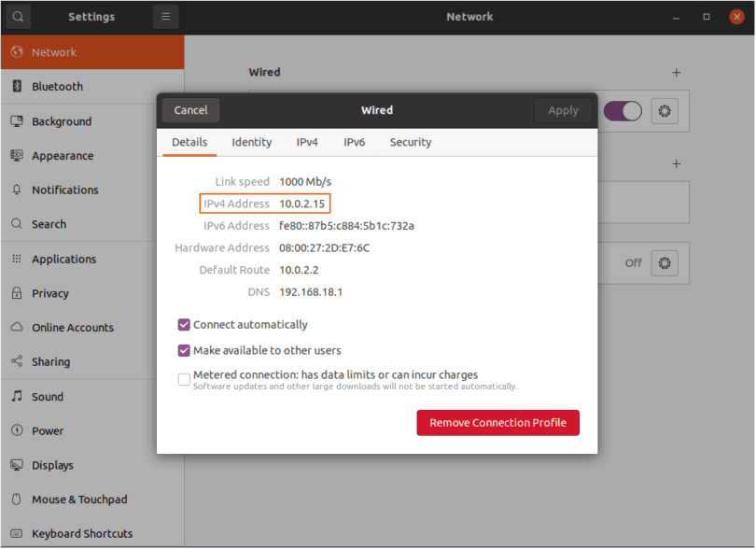Open the Sound settings panel
Viewport: 756px width, 549px height.
[48, 397]
